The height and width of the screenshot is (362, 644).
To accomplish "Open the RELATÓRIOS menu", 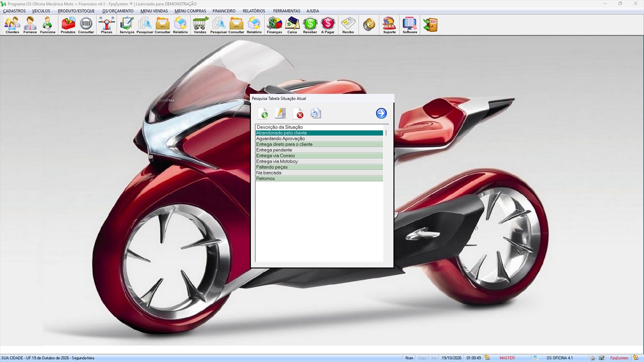I will (x=254, y=11).
